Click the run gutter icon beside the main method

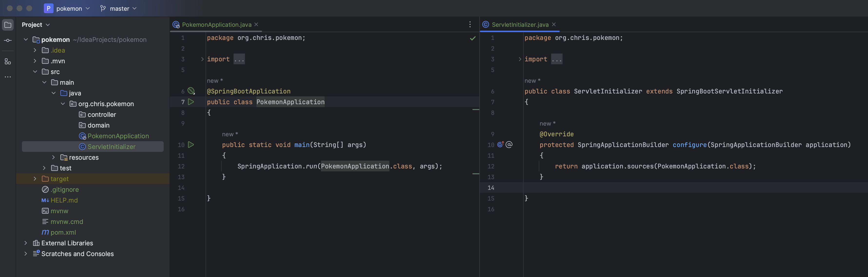click(x=191, y=145)
